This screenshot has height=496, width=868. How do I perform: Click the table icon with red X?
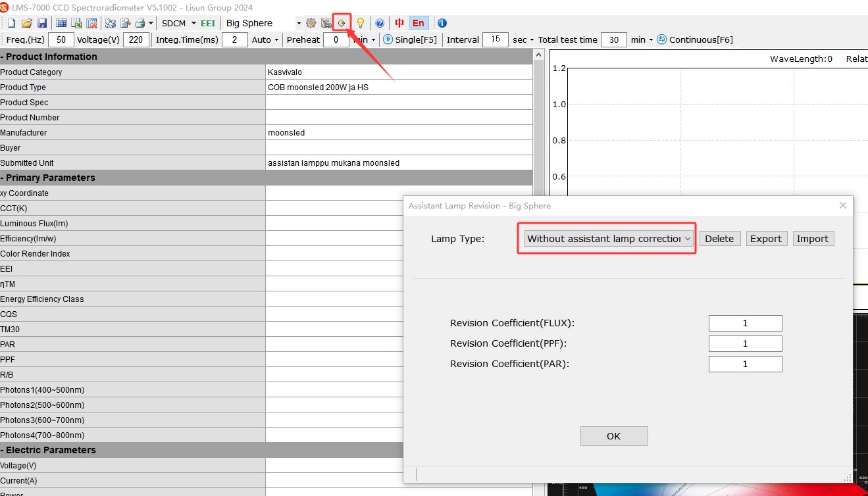[91, 23]
